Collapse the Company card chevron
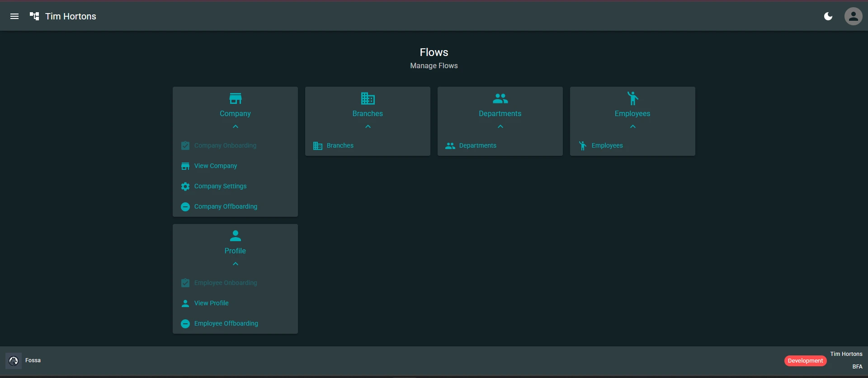The width and height of the screenshot is (868, 378). pyautogui.click(x=235, y=127)
